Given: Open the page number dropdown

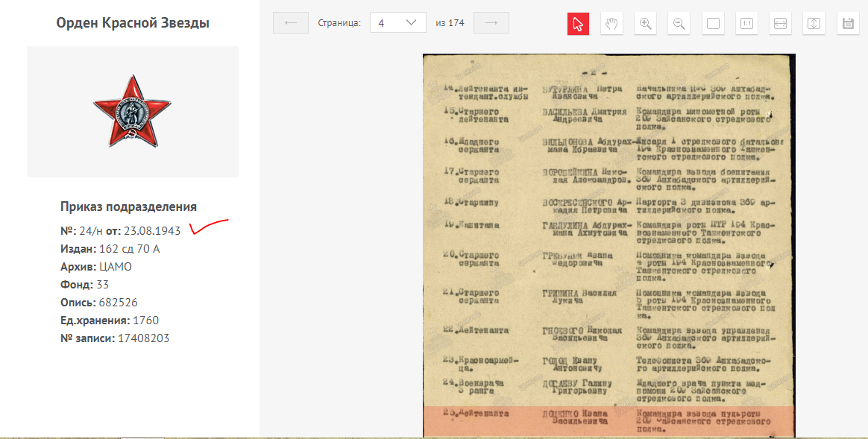Looking at the screenshot, I should (x=398, y=23).
